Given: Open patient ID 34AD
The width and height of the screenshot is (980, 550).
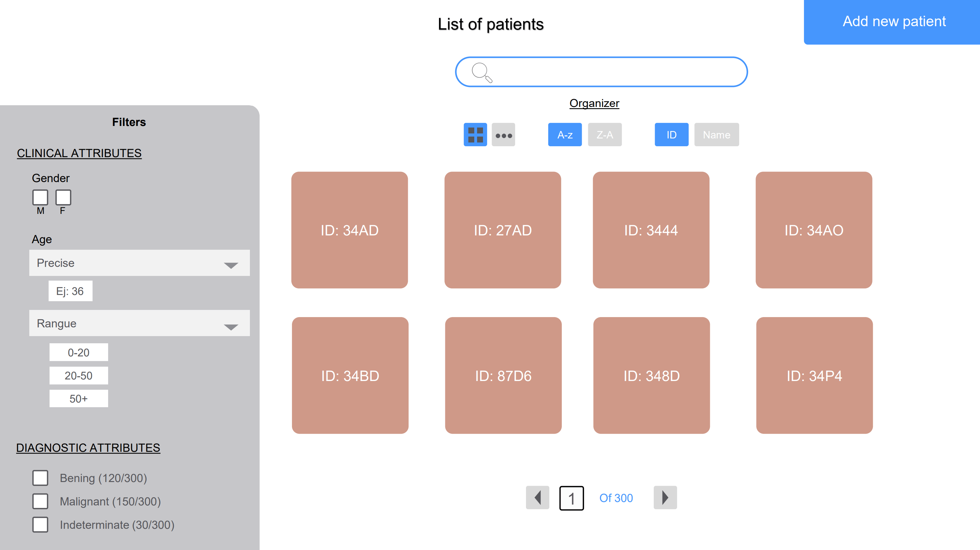Looking at the screenshot, I should click(349, 230).
